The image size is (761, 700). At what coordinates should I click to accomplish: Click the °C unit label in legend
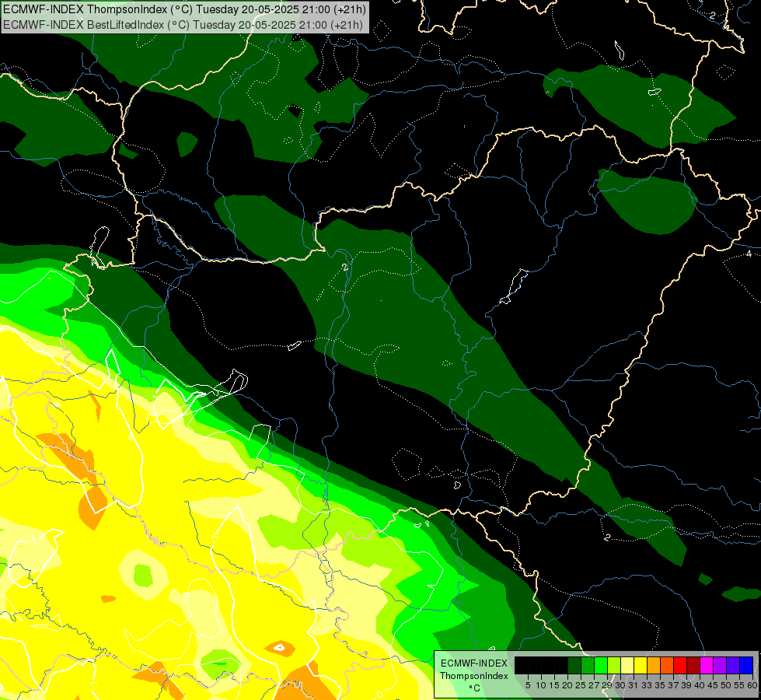(x=475, y=688)
